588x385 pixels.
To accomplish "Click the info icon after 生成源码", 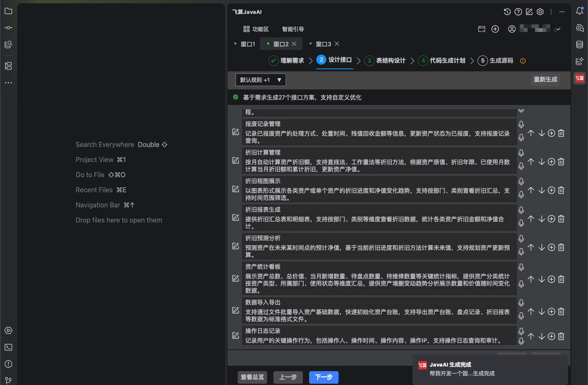I will tap(522, 61).
